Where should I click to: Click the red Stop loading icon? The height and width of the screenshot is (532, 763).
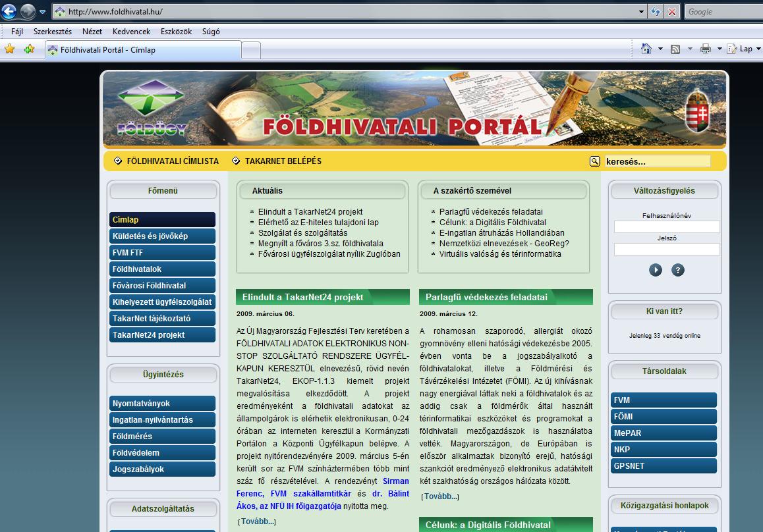672,12
